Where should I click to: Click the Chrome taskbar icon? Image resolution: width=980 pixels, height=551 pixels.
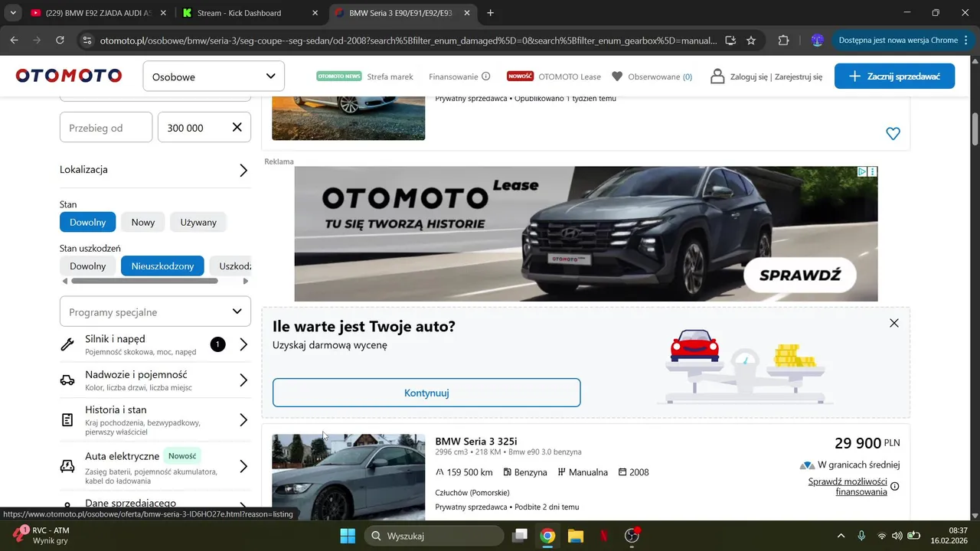pos(547,536)
